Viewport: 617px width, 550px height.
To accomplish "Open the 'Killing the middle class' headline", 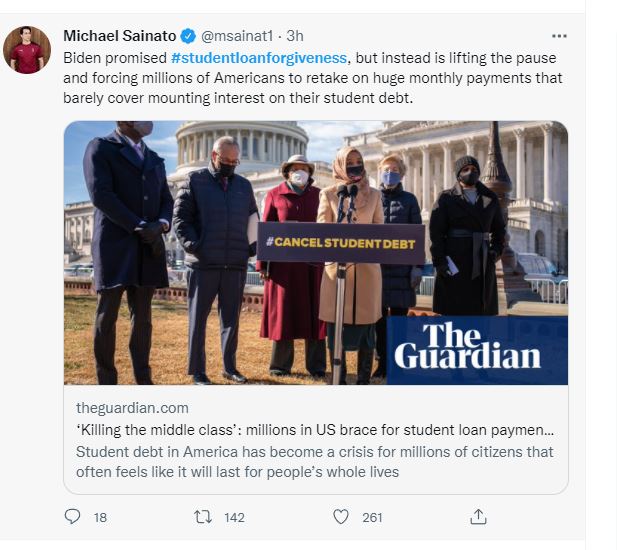I will [315, 430].
